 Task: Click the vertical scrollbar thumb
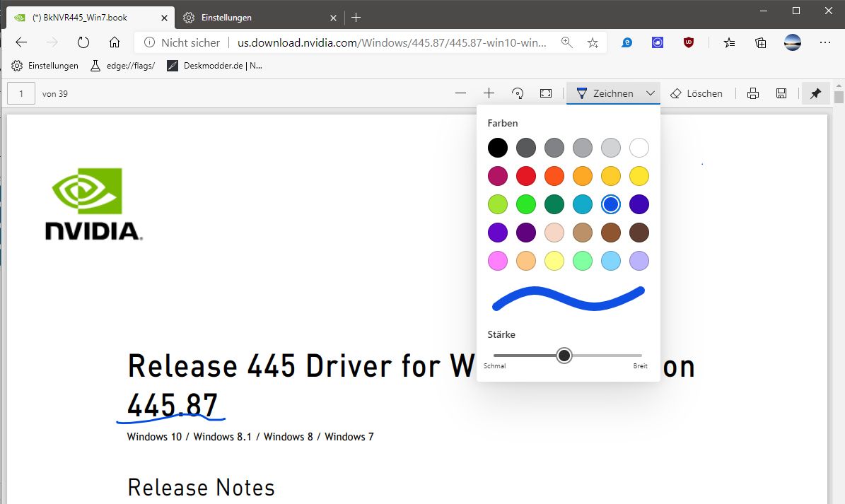839,98
